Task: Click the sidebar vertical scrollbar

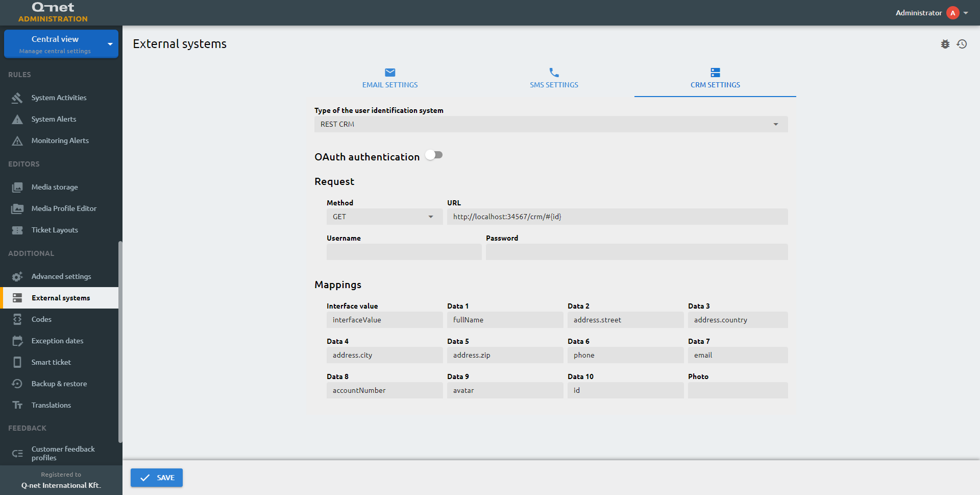Action: tap(120, 341)
